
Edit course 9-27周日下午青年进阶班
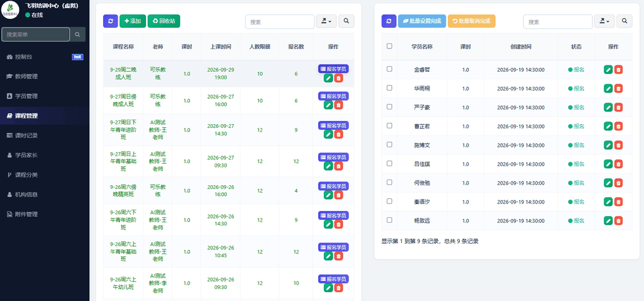[x=328, y=135]
